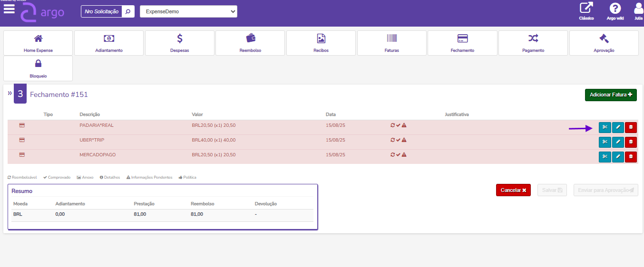The width and height of the screenshot is (644, 267).
Task: Go to the Reembolso tab
Action: point(250,43)
